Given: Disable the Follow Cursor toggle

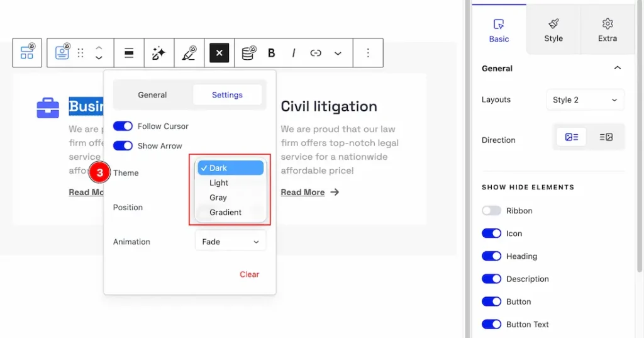Looking at the screenshot, I should pyautogui.click(x=123, y=126).
